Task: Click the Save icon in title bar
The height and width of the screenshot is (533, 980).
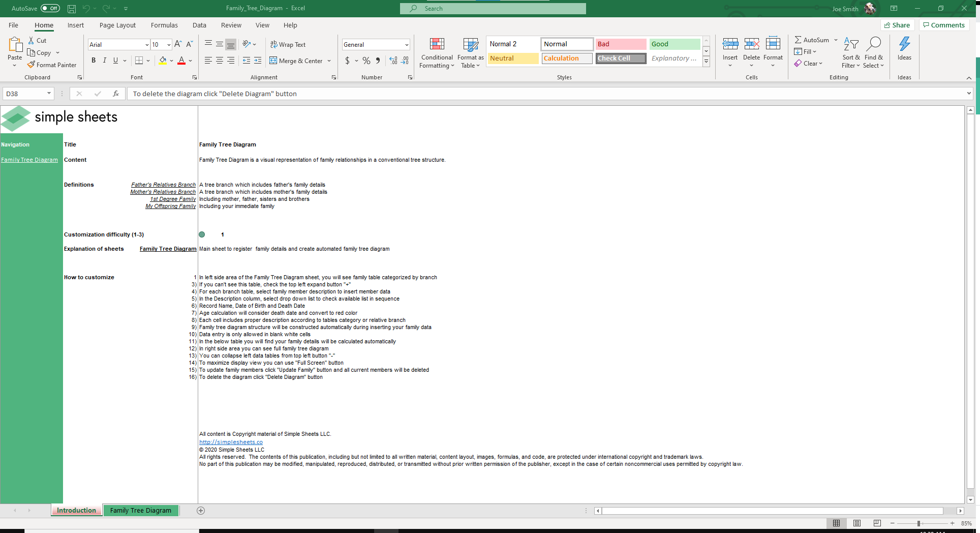Action: click(72, 9)
